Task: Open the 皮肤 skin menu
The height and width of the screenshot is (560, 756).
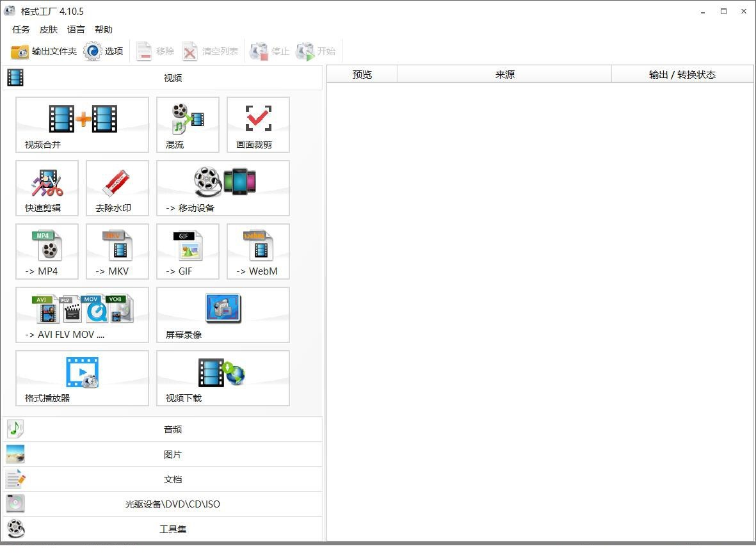Action: (x=48, y=29)
